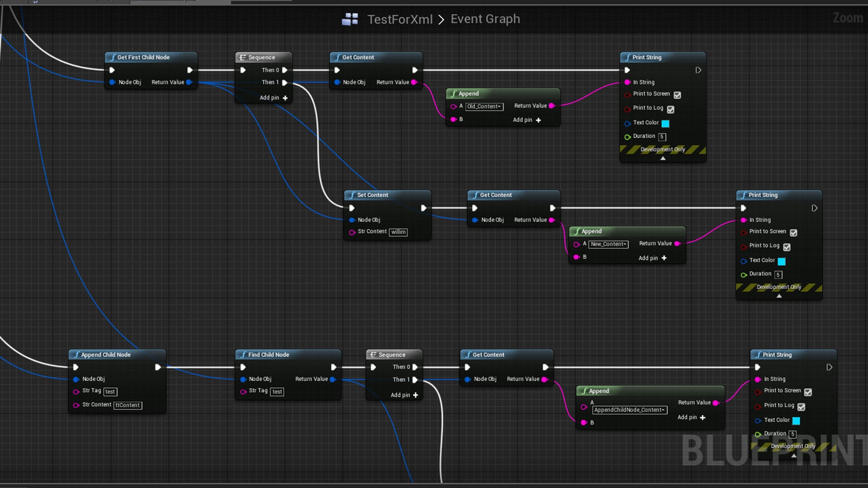868x488 pixels.
Task: Collapse middle Print String advanced pins arrow
Action: (779, 296)
